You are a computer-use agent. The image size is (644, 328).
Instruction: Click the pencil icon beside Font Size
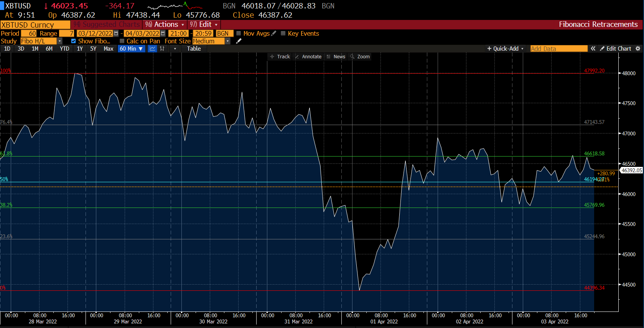[x=239, y=41]
